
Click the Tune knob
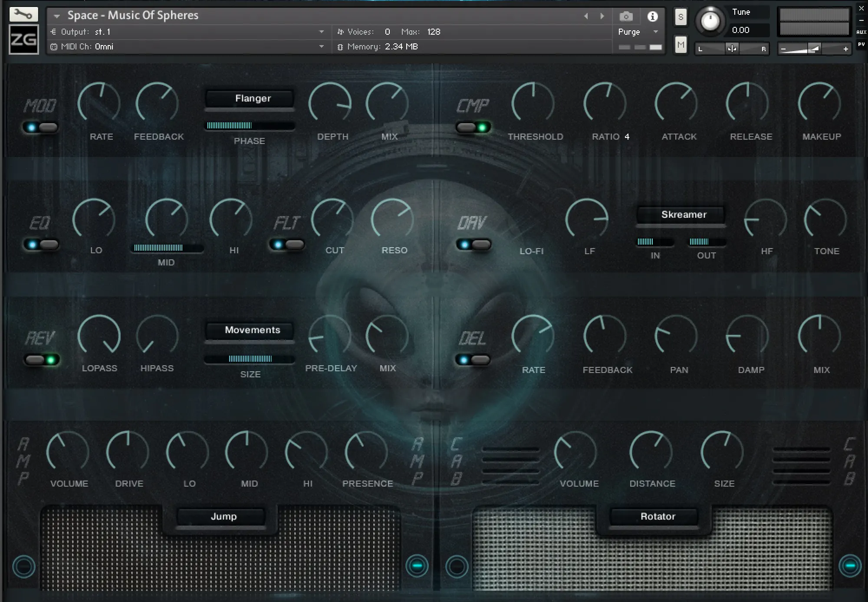pyautogui.click(x=710, y=21)
